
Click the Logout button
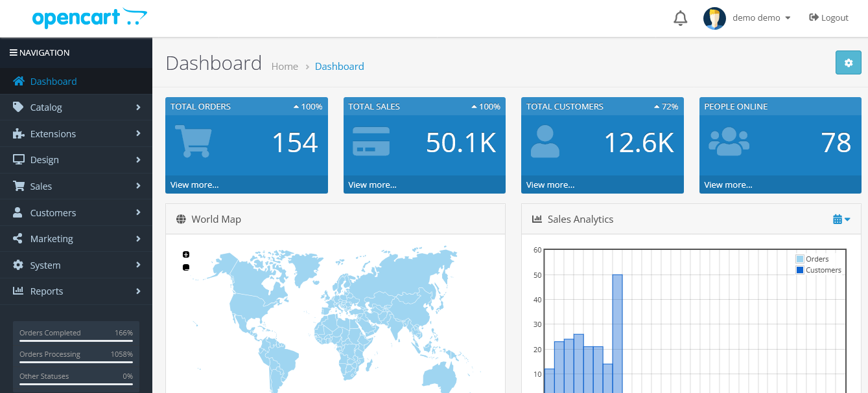(828, 17)
